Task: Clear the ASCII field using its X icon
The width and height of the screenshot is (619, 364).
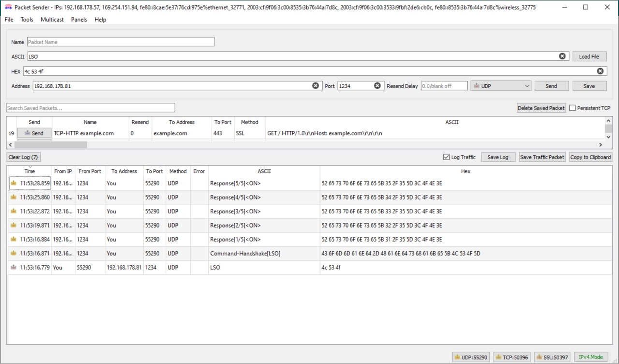Action: click(x=562, y=56)
